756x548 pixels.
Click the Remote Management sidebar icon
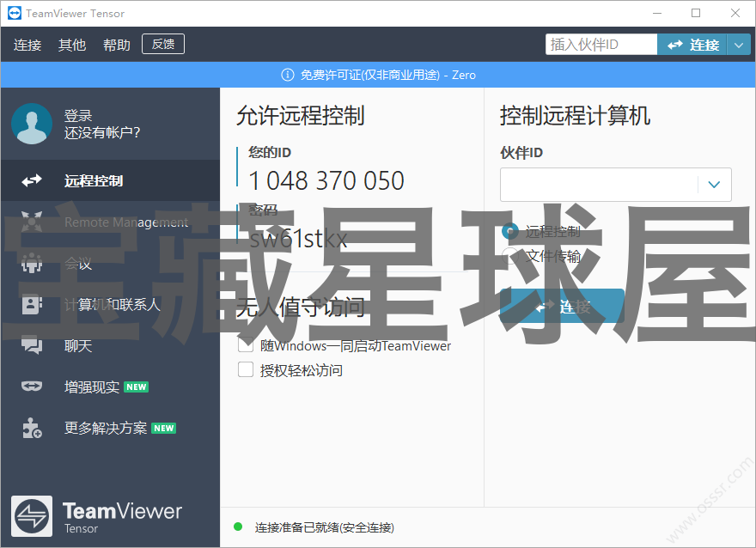pyautogui.click(x=32, y=222)
